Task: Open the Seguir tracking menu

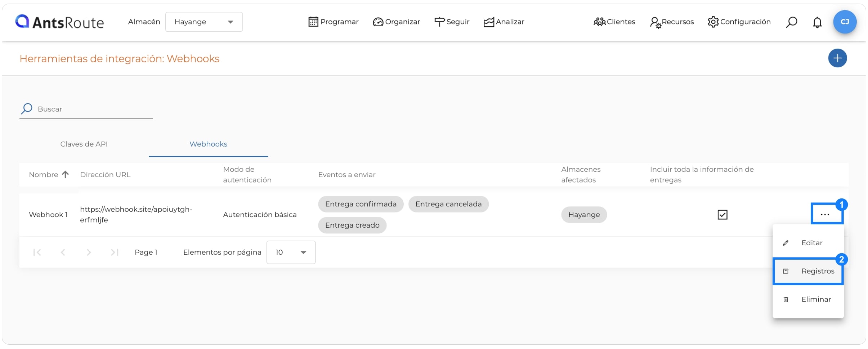Action: (452, 22)
